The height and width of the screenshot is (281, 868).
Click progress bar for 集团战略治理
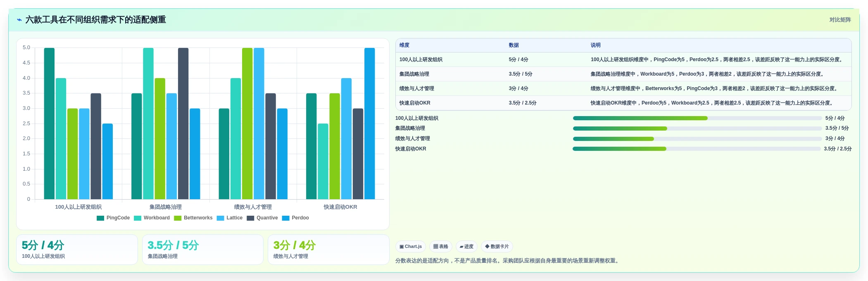697,129
